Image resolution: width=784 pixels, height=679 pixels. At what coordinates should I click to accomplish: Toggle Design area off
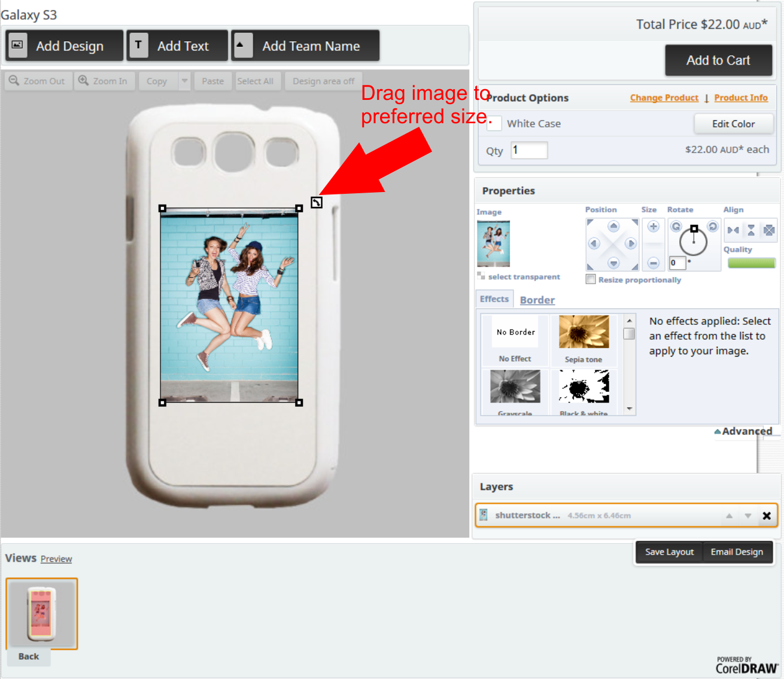click(323, 81)
